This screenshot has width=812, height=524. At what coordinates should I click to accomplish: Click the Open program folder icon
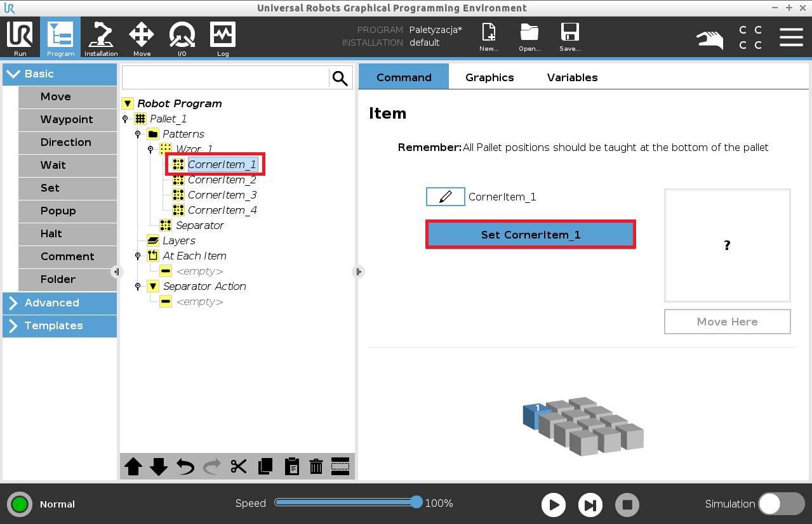tap(529, 38)
